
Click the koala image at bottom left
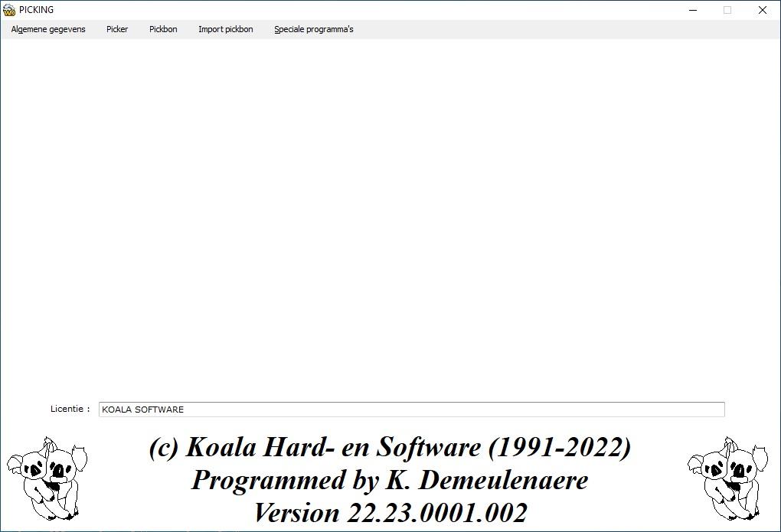(47, 478)
